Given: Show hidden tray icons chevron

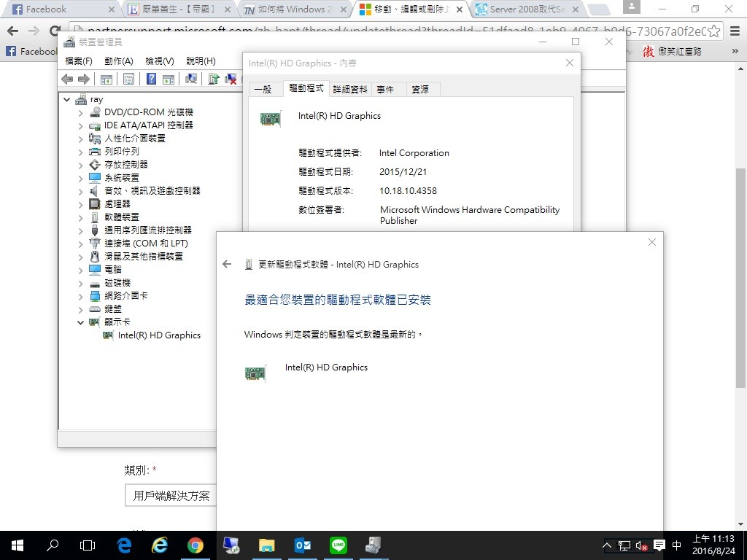Looking at the screenshot, I should (607, 545).
